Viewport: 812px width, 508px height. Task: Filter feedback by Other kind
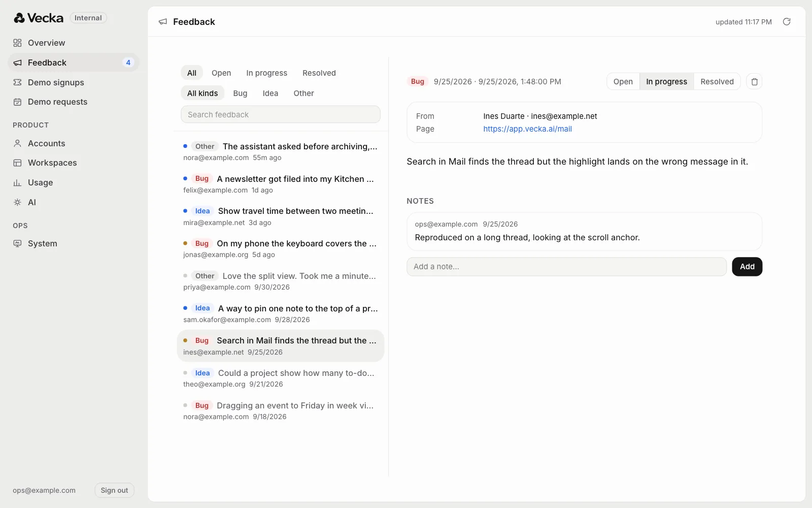(x=304, y=93)
